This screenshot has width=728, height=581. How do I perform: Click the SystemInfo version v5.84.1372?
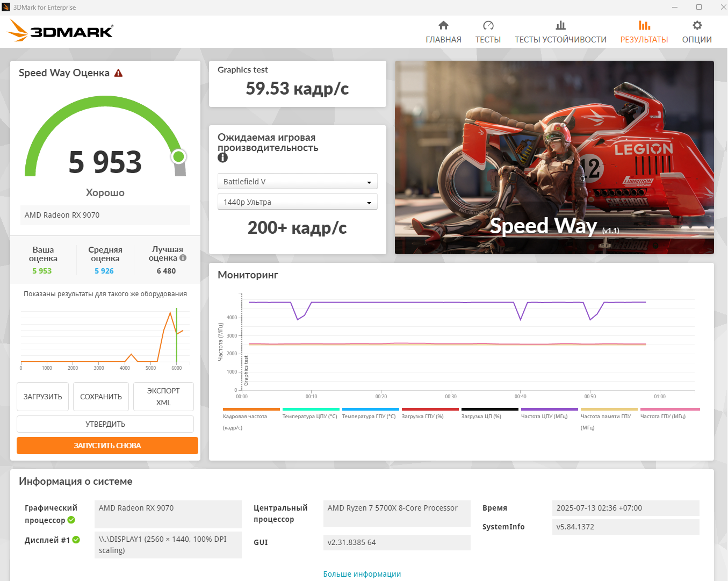point(625,527)
